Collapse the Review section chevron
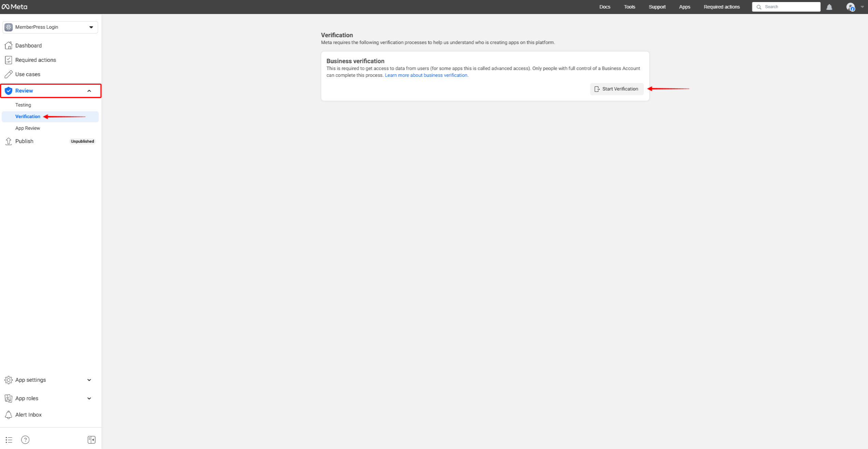Screen dimensions: 868x449 (89, 91)
